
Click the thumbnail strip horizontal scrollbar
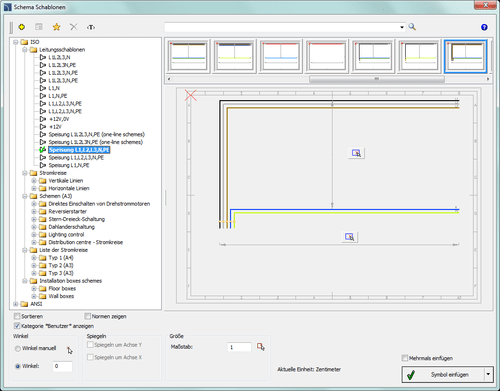[x=377, y=79]
